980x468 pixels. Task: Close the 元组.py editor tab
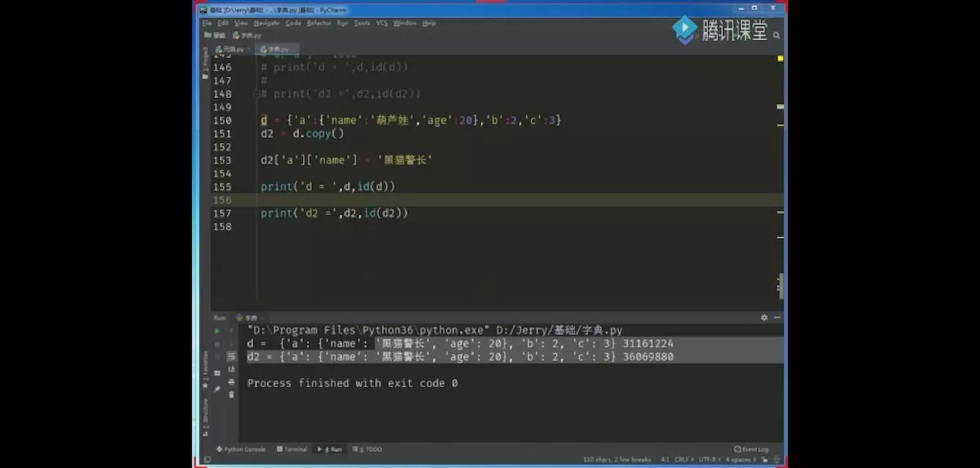(x=249, y=49)
